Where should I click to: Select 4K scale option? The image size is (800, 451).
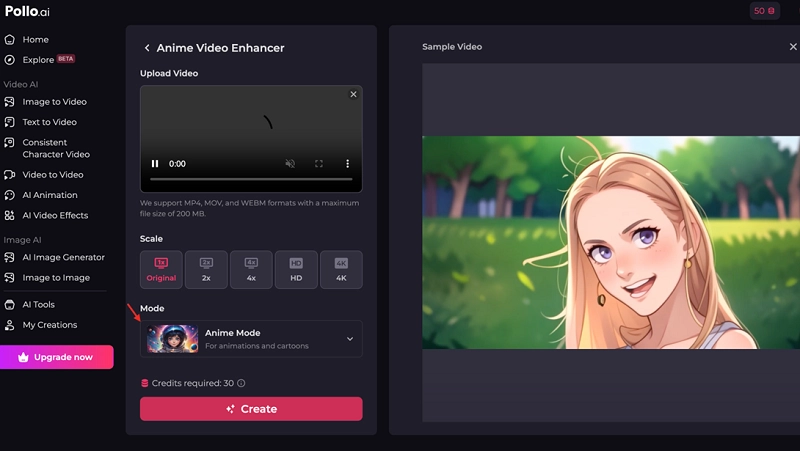pyautogui.click(x=341, y=269)
